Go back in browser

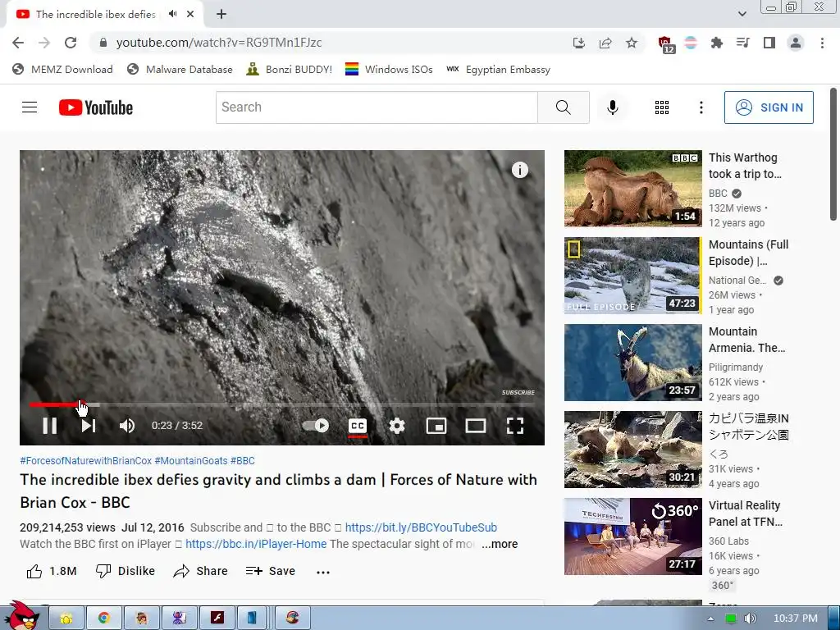[x=18, y=43]
